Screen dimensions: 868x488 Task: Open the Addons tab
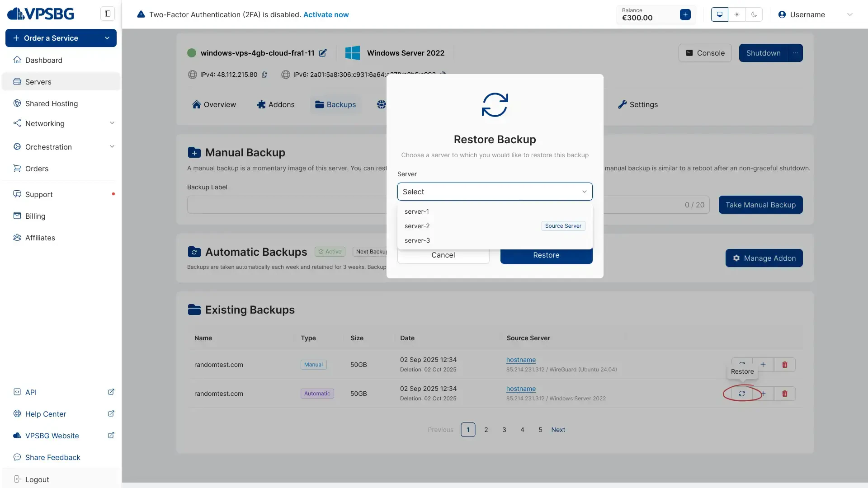click(276, 104)
